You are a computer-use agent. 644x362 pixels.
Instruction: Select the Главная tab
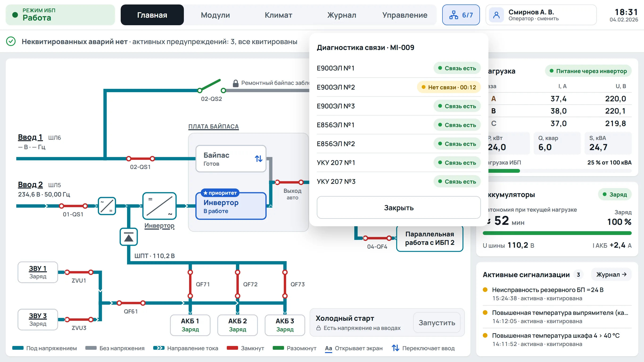152,15
